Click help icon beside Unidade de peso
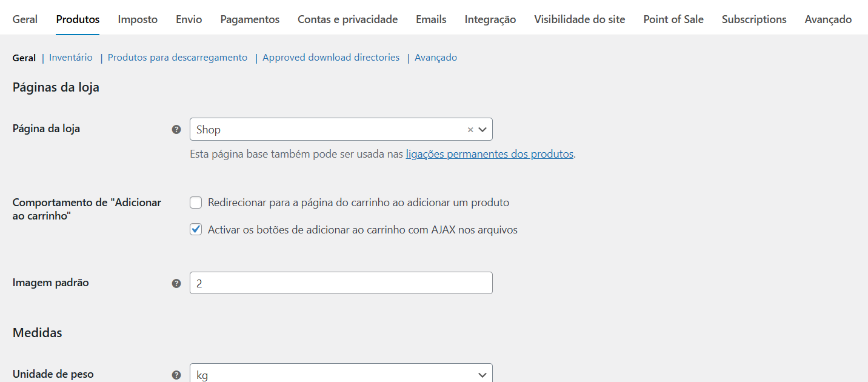 point(176,375)
